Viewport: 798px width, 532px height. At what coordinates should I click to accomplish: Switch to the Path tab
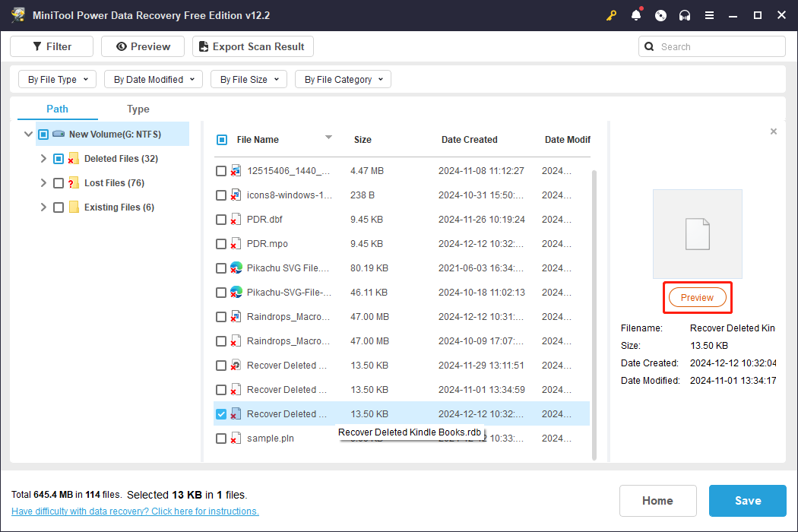click(x=58, y=109)
